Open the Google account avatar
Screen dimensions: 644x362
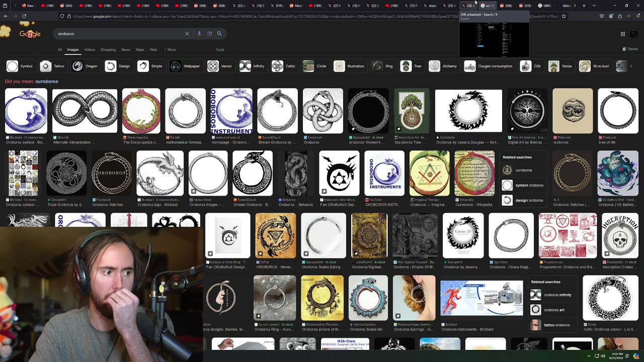(634, 34)
